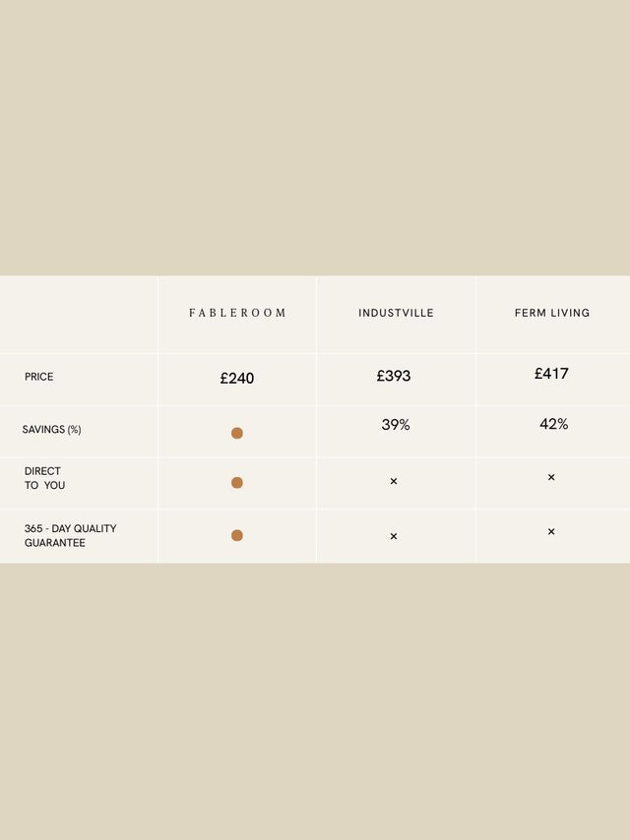Click the 39% savings value
This screenshot has width=630, height=840.
pos(396,425)
